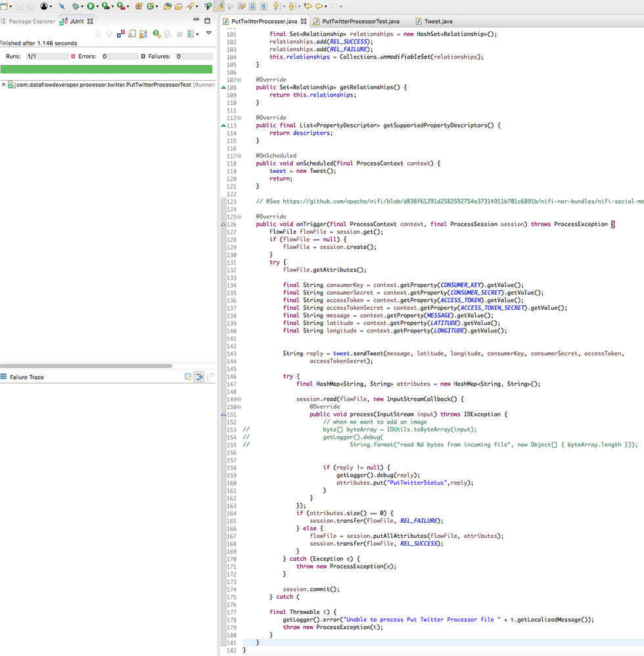Image resolution: width=644 pixels, height=656 pixels.
Task: Expand the PutTwitterProcessorTest tree node
Action: (x=5, y=84)
